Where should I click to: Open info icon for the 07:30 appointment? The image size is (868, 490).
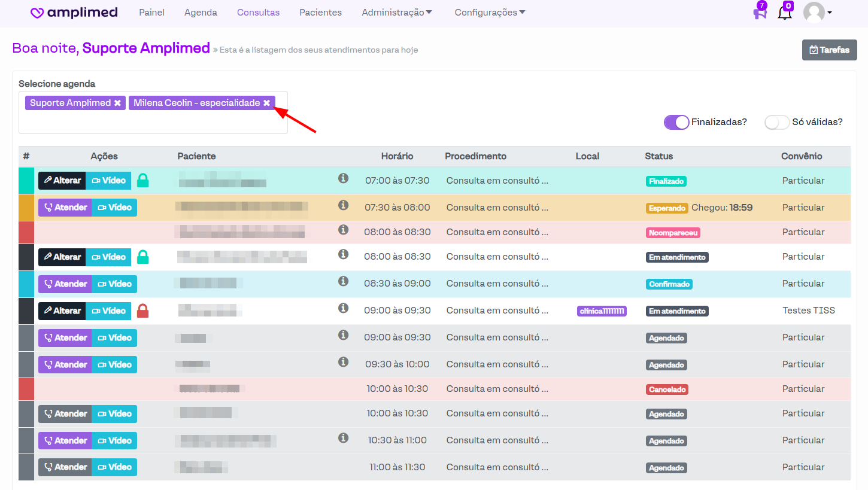343,205
